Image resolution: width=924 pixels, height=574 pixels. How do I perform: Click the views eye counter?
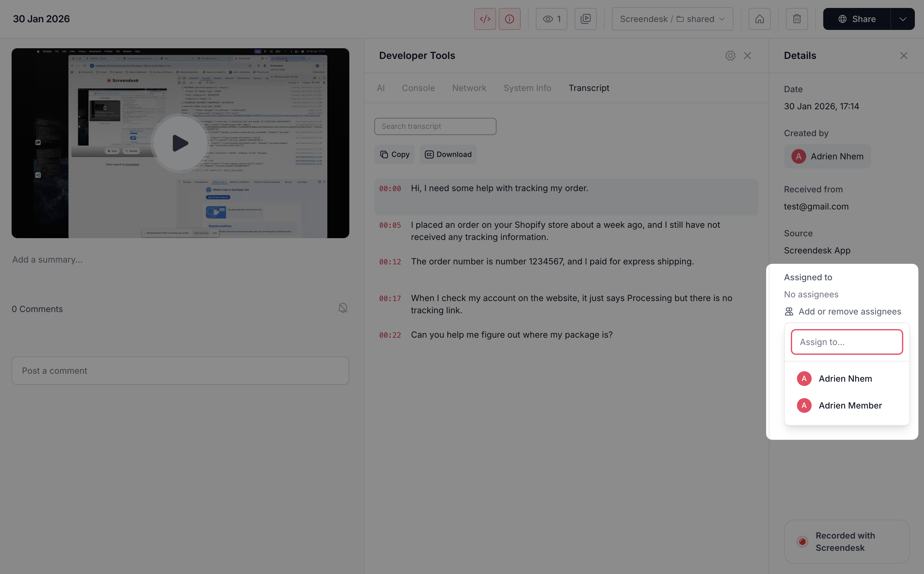(x=551, y=19)
